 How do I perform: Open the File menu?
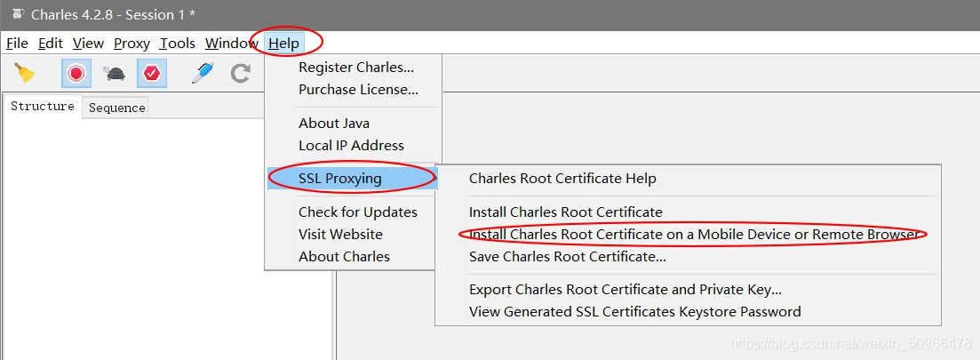17,44
